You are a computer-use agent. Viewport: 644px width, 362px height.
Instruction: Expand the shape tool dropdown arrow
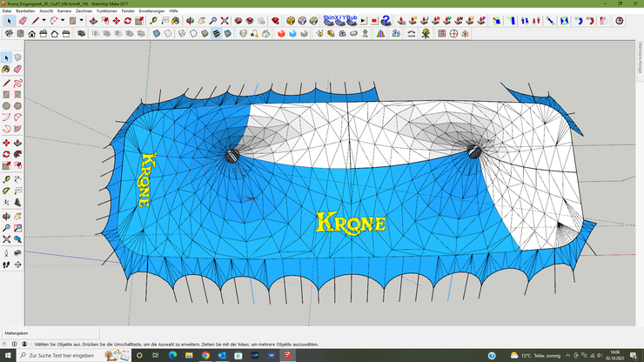81,21
